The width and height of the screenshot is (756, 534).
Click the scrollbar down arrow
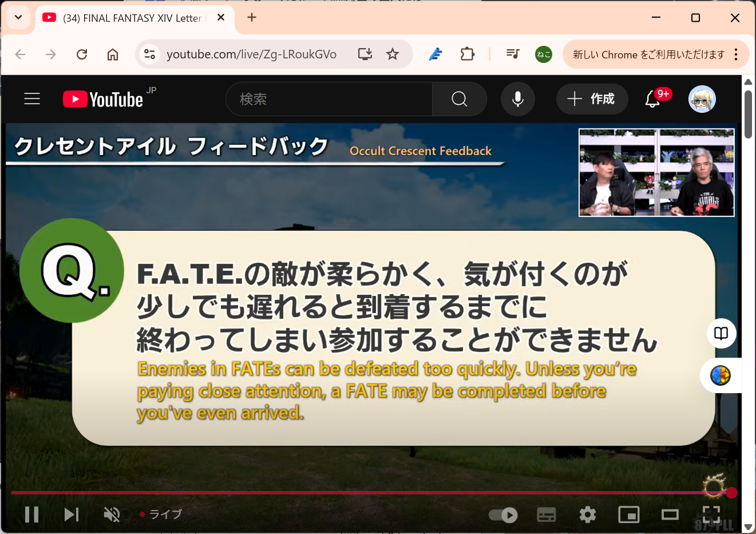pyautogui.click(x=748, y=527)
